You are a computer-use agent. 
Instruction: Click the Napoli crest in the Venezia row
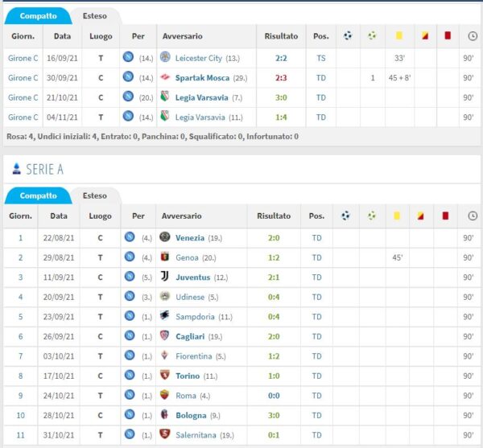130,238
